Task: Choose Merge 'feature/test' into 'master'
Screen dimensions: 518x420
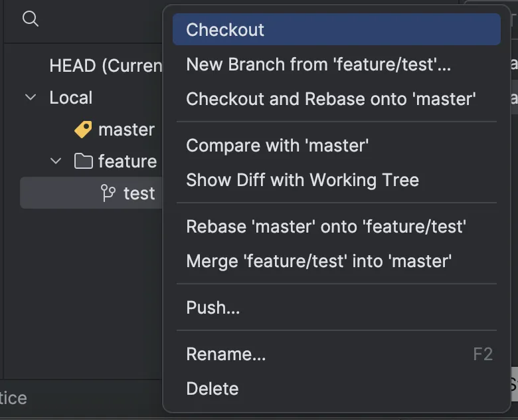Action: click(319, 261)
